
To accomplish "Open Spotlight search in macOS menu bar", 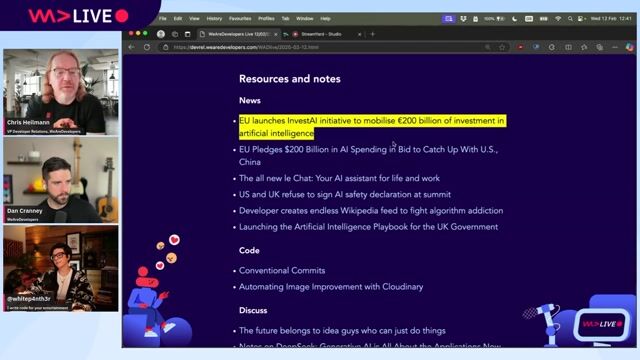I will tap(570, 19).
